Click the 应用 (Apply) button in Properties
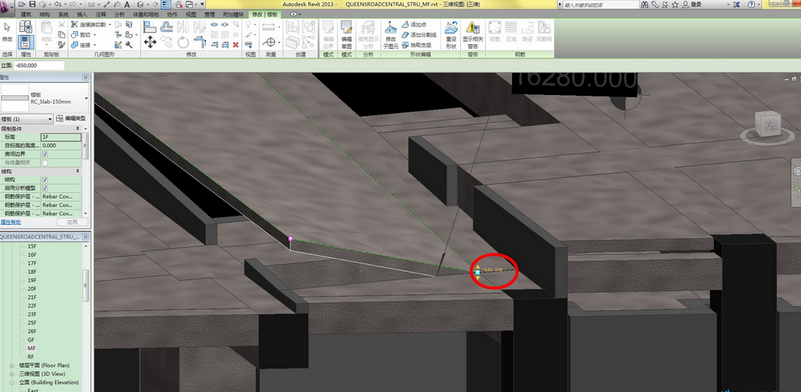 click(x=72, y=222)
